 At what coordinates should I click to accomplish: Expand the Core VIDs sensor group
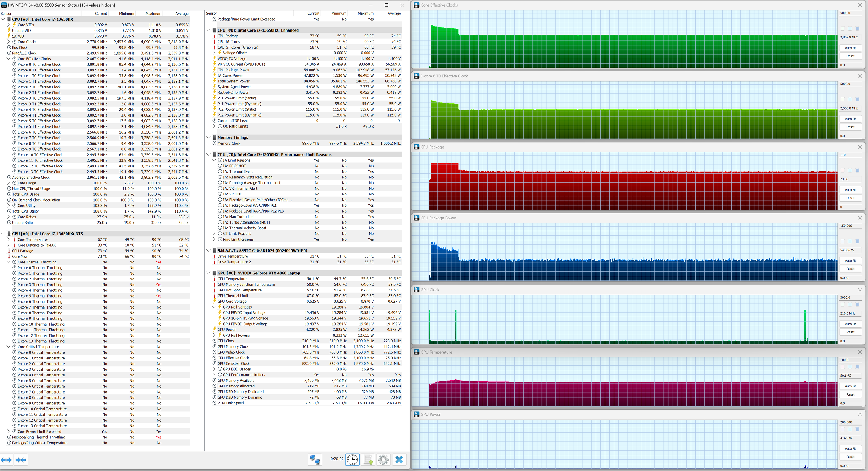click(8, 25)
